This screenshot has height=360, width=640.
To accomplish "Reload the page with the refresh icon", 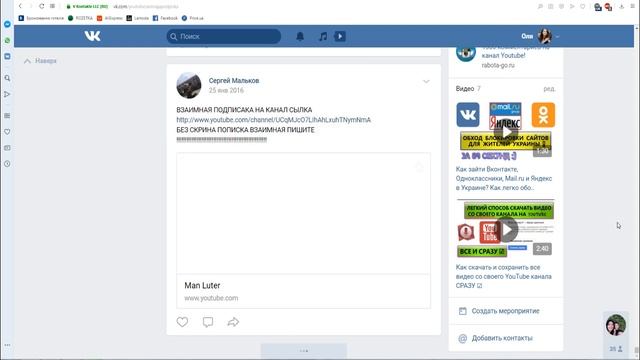I will click(x=42, y=6).
